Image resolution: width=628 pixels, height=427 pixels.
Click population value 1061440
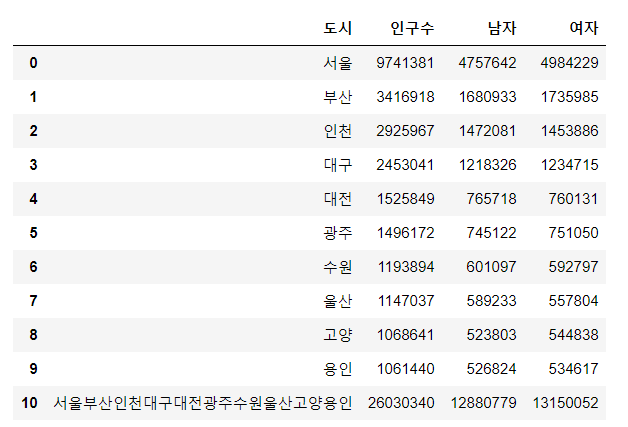[405, 369]
